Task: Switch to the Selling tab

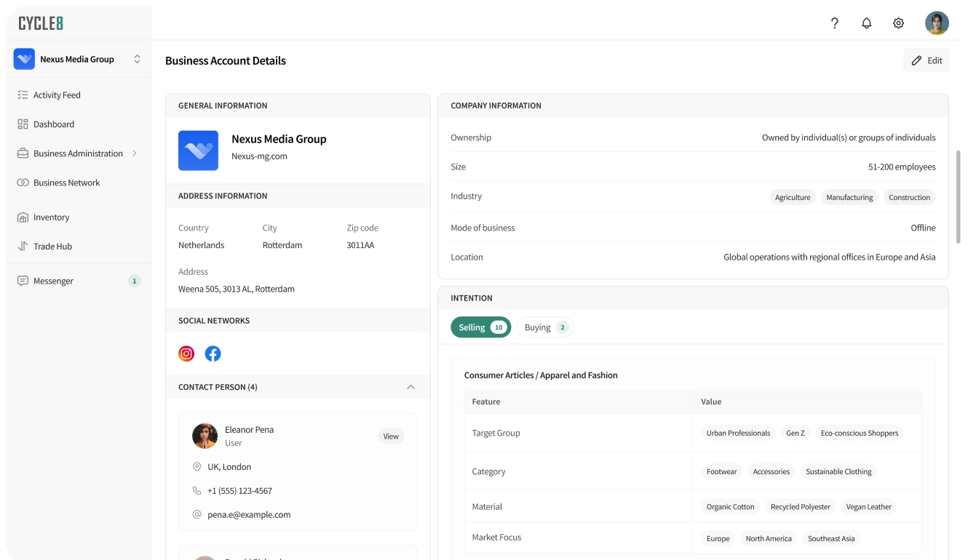Action: [480, 327]
